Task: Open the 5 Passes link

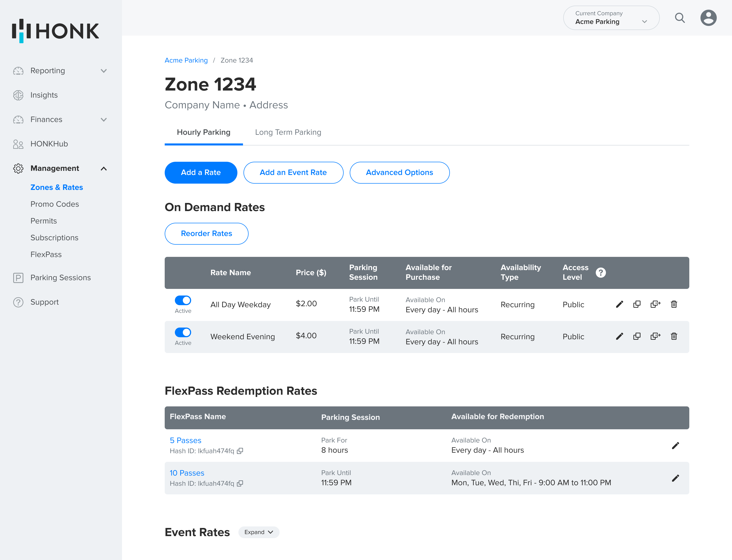Action: tap(185, 440)
